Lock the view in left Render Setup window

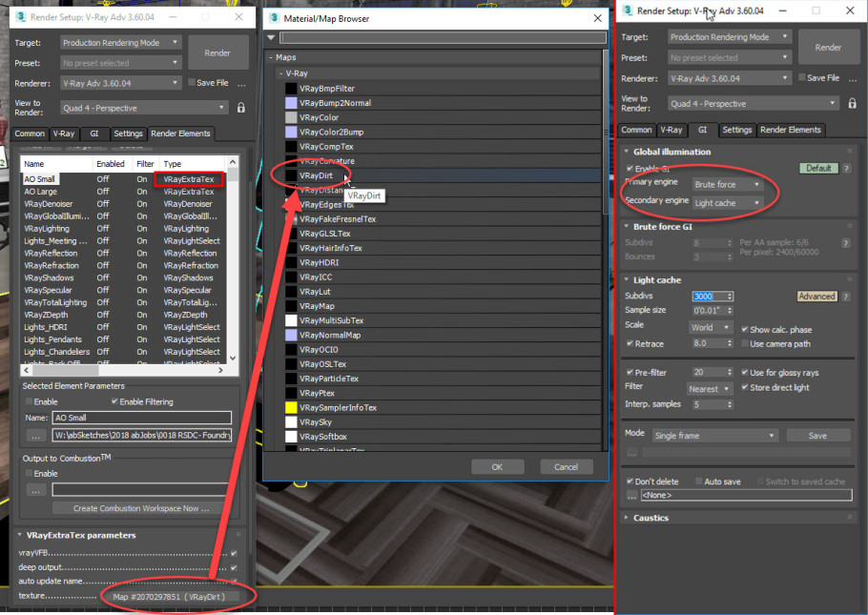(x=240, y=108)
